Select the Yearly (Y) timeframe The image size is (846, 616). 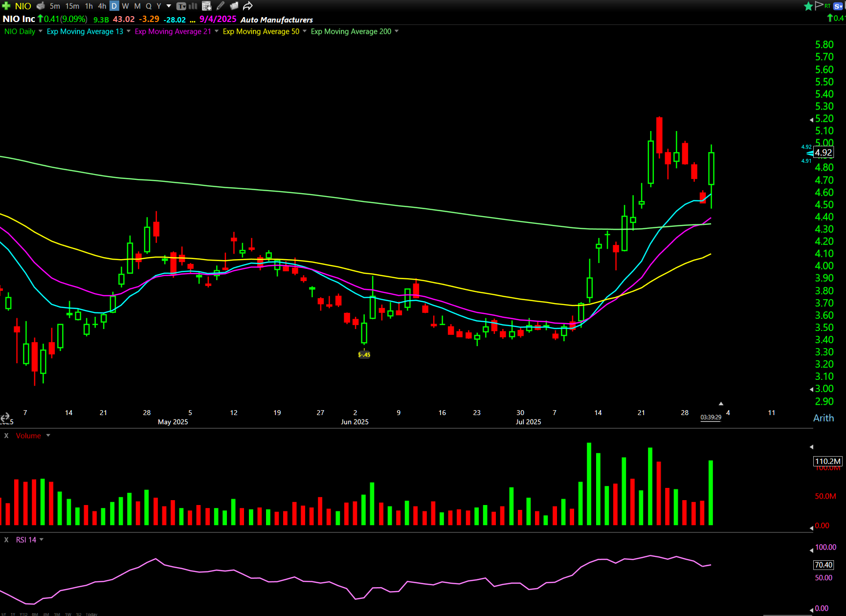click(x=159, y=6)
